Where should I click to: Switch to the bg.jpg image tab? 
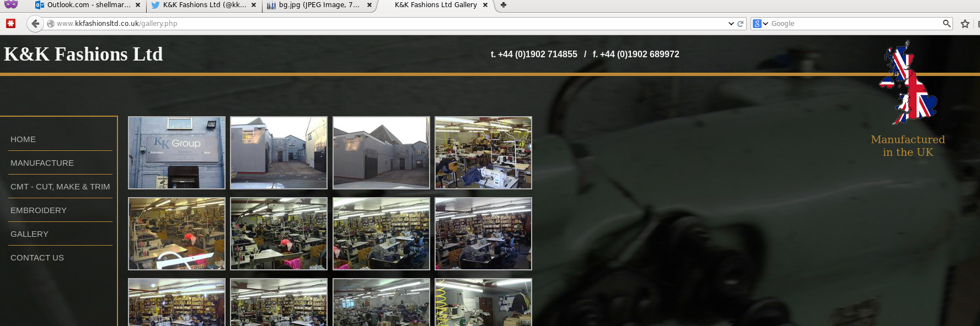coord(319,5)
